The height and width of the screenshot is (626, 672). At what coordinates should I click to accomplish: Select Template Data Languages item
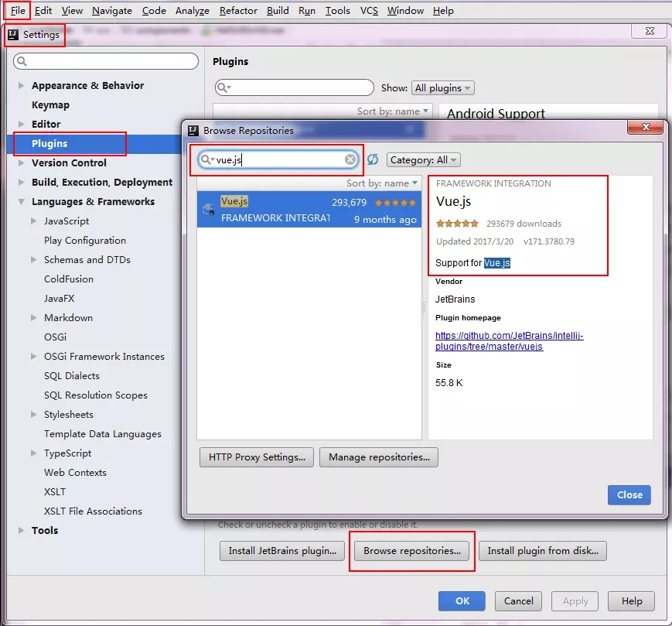click(x=102, y=434)
